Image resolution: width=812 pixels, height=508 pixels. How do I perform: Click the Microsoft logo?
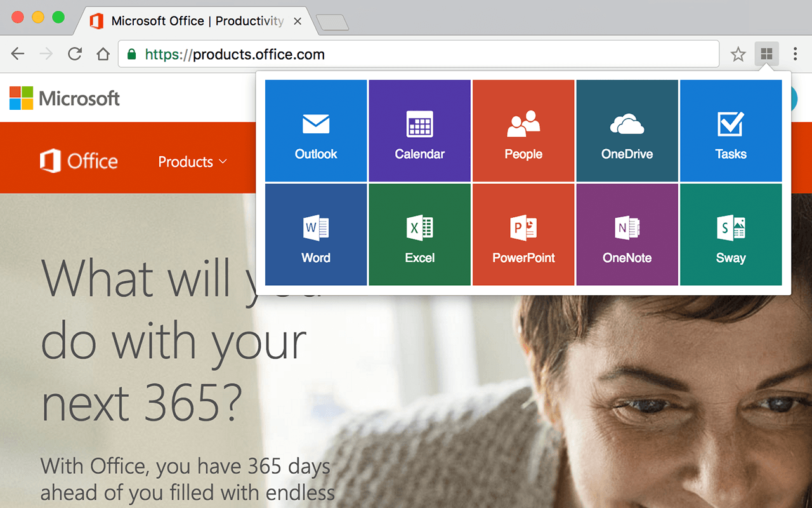click(x=65, y=98)
